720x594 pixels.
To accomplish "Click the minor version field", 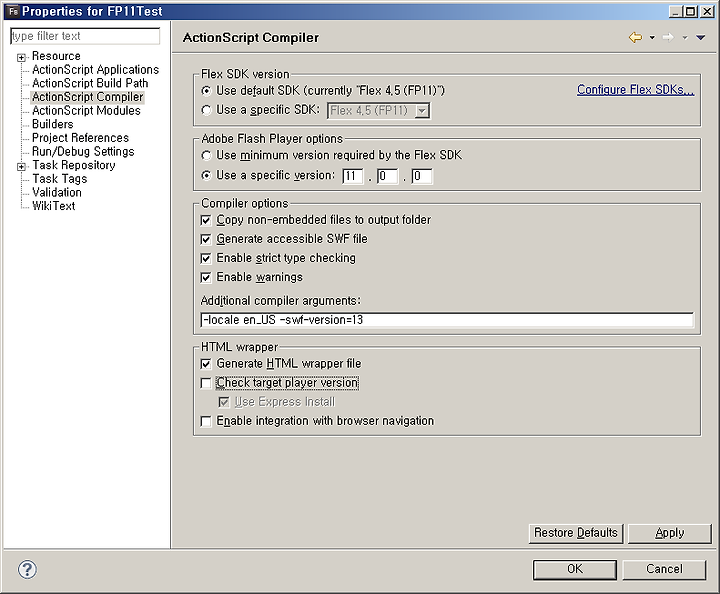I will coord(387,176).
